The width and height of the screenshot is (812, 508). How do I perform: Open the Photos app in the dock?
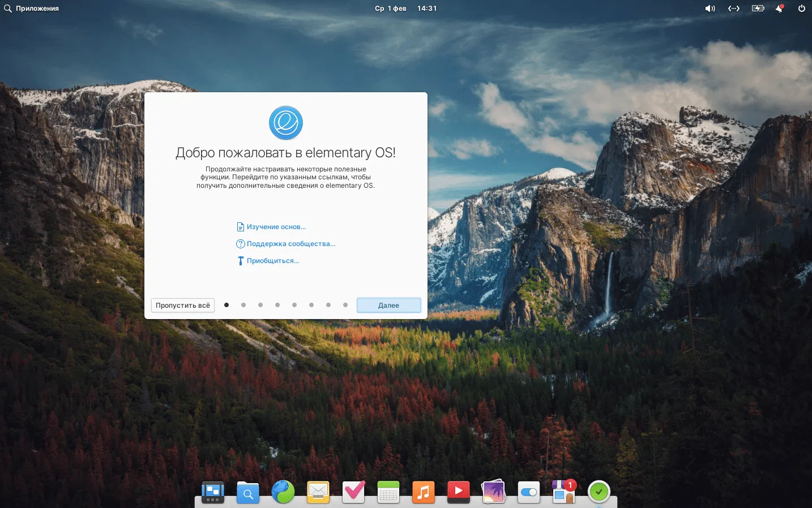tap(494, 492)
